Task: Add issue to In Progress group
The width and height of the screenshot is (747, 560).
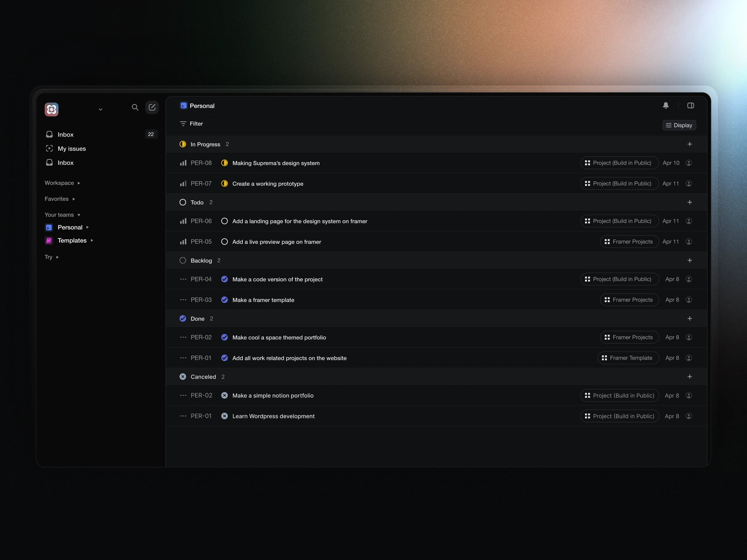Action: (x=690, y=144)
